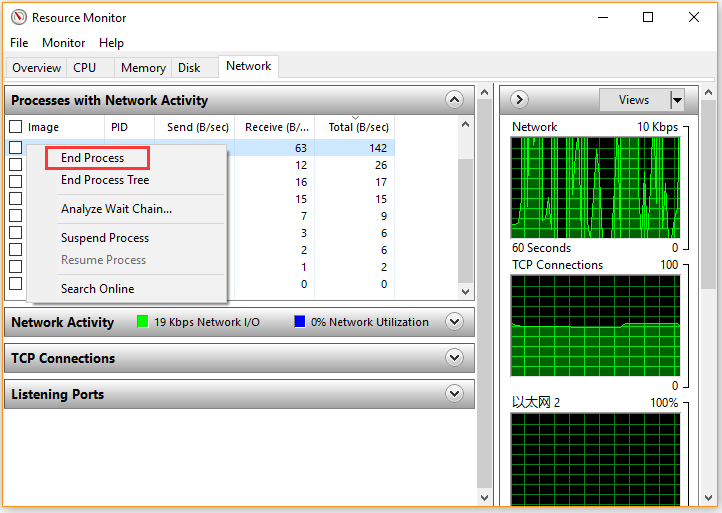Click the 以太网 2 utilization graph

(x=595, y=460)
